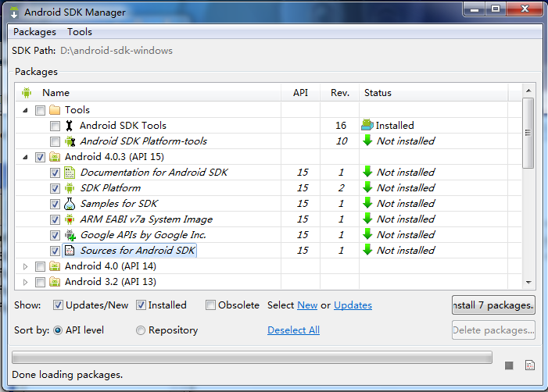Click the Tools folder icon
Screen dimensions: 548x392
coord(55,110)
